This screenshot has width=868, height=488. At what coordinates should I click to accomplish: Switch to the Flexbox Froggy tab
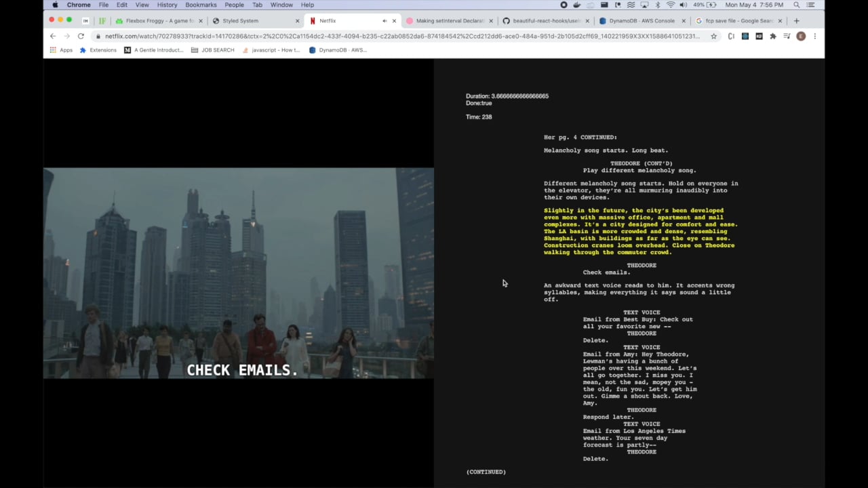point(159,21)
